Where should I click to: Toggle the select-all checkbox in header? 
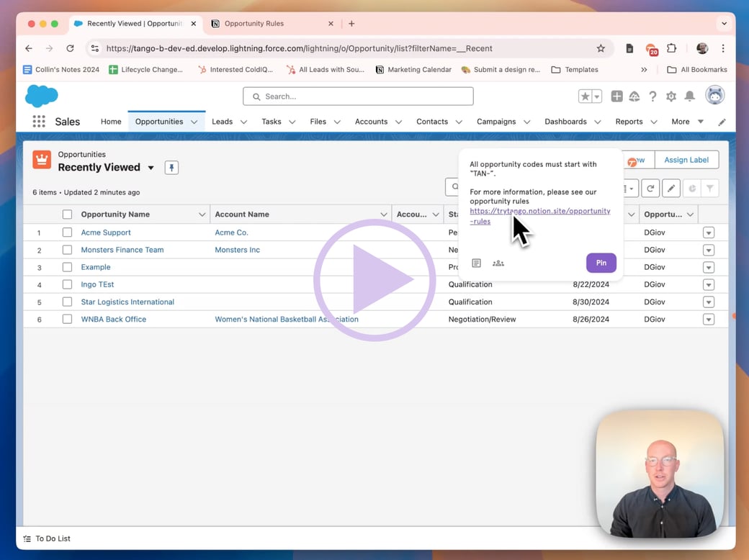point(67,214)
